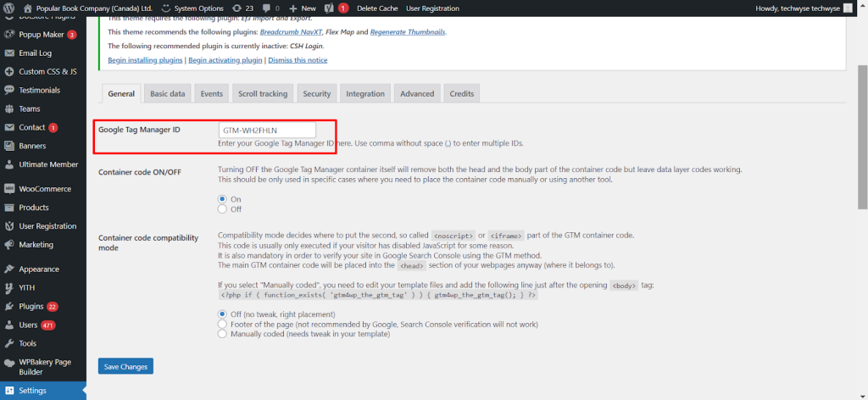Open Email Log via its envelope icon
This screenshot has height=400, width=868.
(x=9, y=53)
